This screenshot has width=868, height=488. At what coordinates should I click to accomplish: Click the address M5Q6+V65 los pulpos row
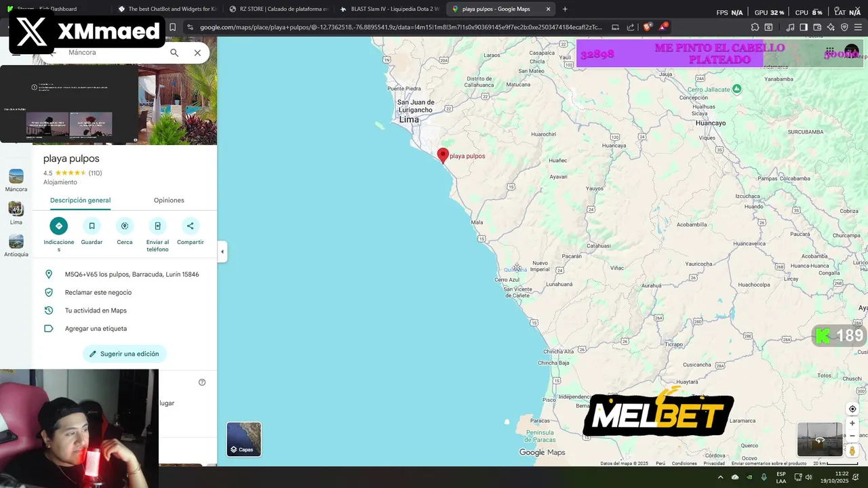125,274
